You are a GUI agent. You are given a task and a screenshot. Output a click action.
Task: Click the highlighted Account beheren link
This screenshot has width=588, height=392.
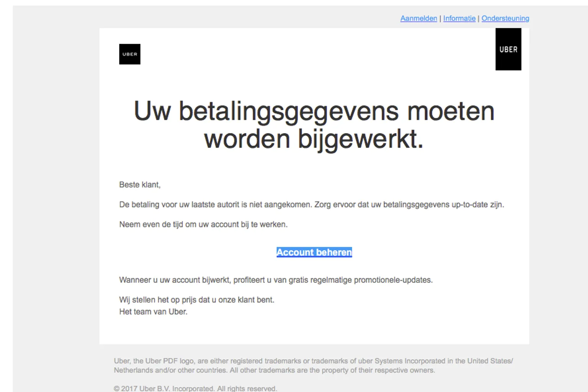[314, 252]
